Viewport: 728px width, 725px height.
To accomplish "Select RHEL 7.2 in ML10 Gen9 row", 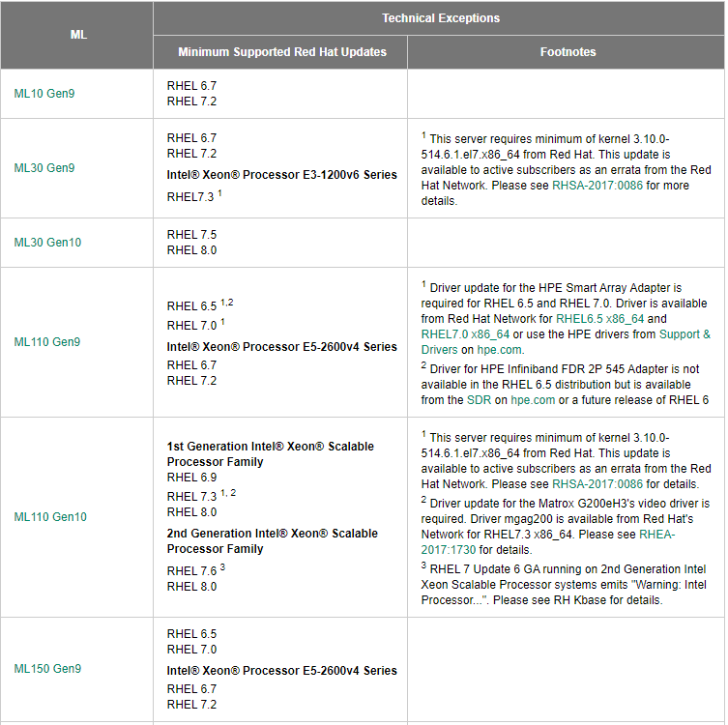I will click(x=191, y=101).
